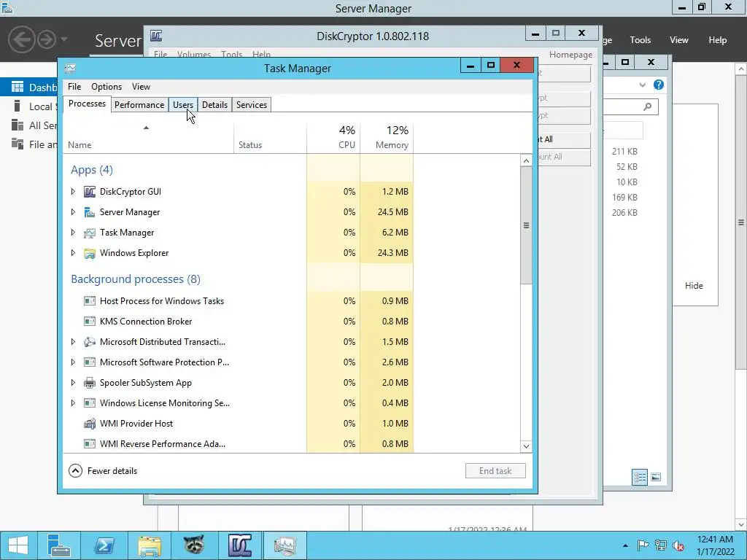The width and height of the screenshot is (747, 560).
Task: Expand the Task Manager process row
Action: (73, 233)
